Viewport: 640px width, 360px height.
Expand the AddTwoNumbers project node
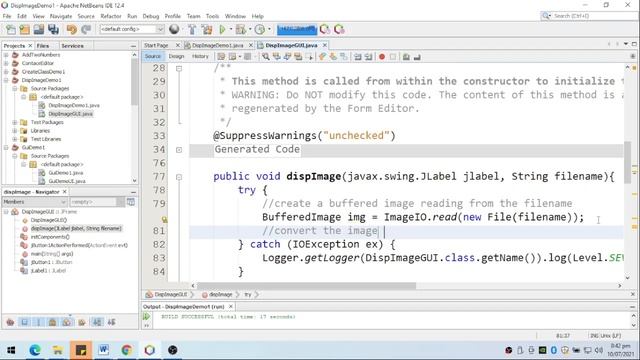(6, 55)
